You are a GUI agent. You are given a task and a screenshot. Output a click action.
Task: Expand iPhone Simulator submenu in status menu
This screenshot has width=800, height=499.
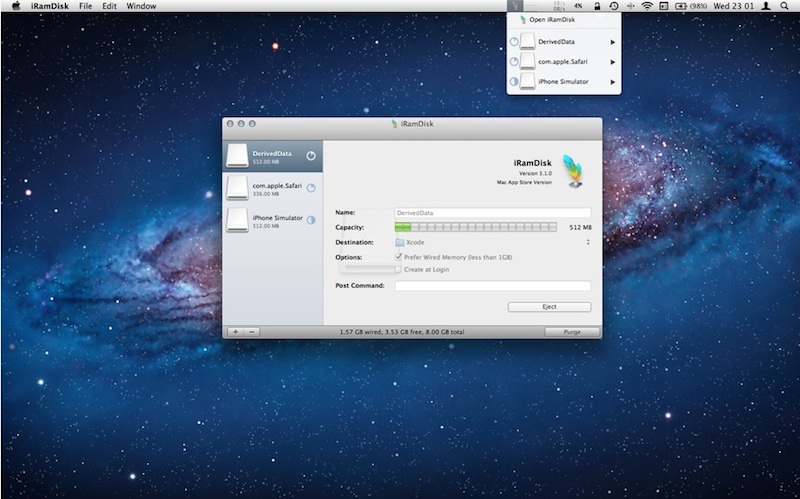pos(565,81)
